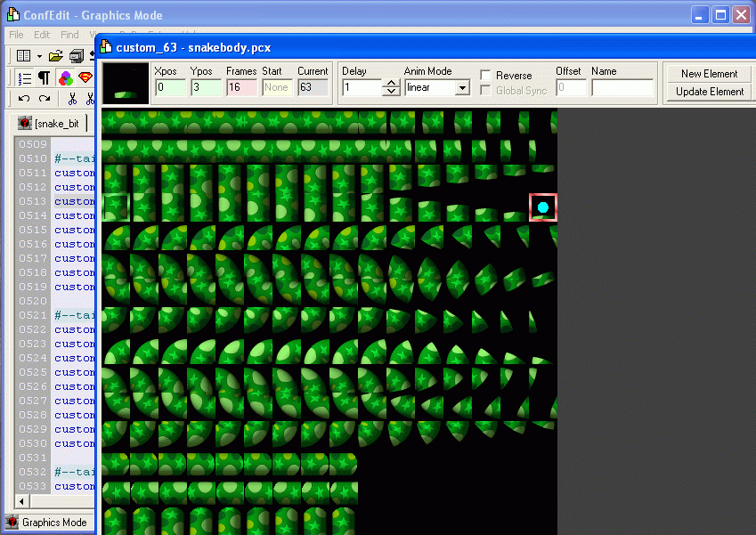Click the open folder toolbar icon
756x535 pixels.
(55, 56)
